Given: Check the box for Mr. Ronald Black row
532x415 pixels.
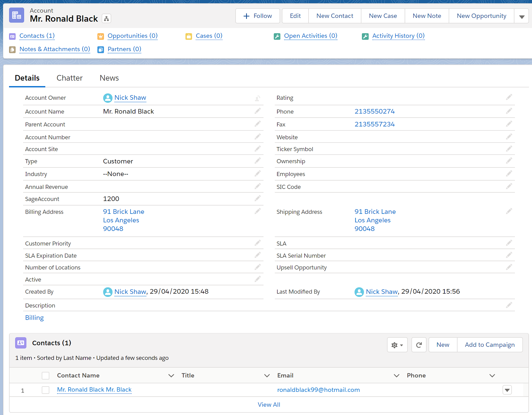Looking at the screenshot, I should (x=46, y=390).
